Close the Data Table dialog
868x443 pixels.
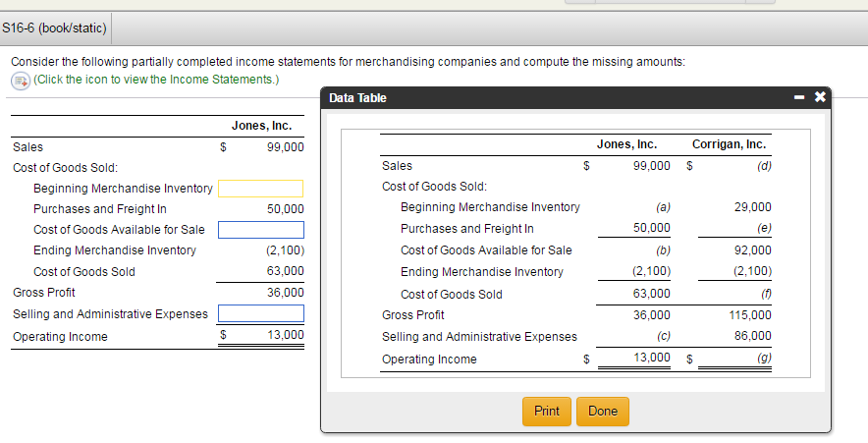tap(820, 97)
